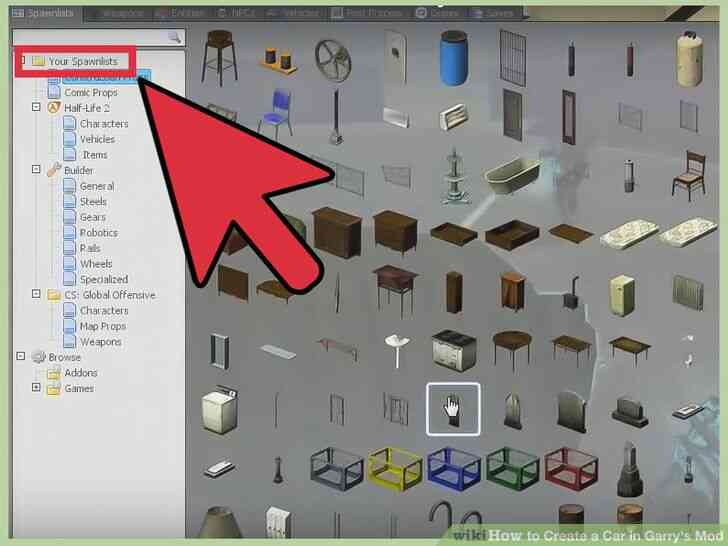This screenshot has height=546, width=728.
Task: Switch to the Post Process tab
Action: [368, 13]
